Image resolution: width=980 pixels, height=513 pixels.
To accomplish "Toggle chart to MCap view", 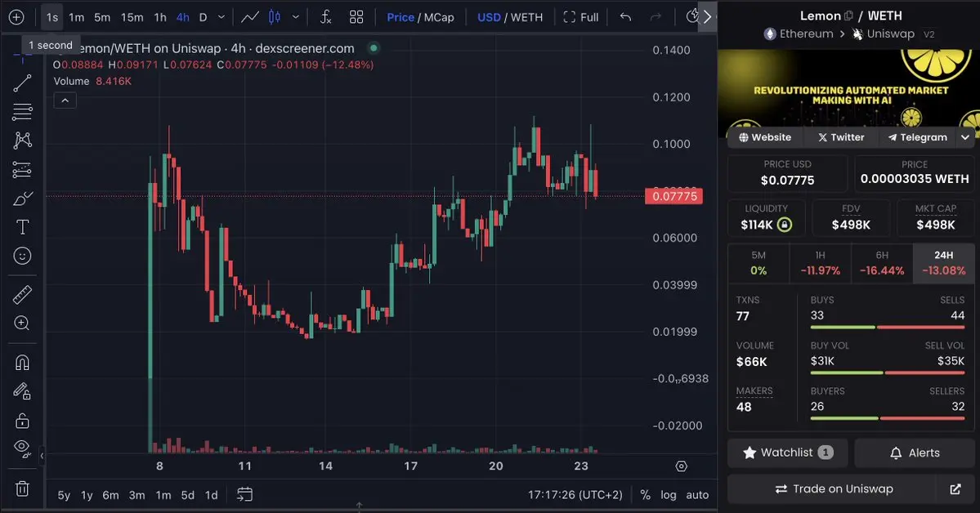I will 440,17.
